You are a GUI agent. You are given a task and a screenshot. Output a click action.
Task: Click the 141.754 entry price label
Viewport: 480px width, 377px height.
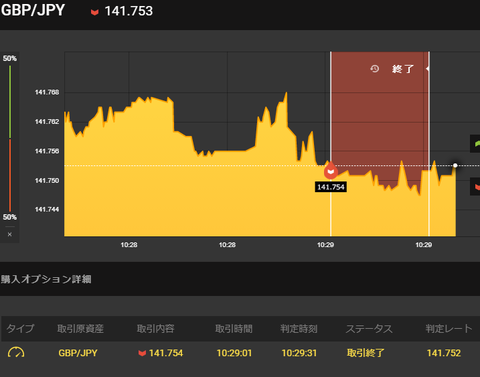pos(331,187)
